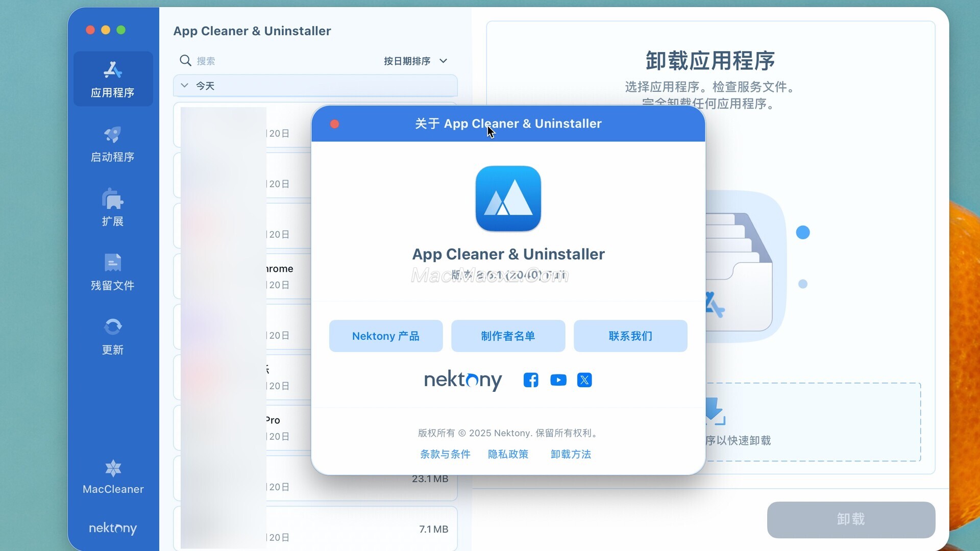Click the App Cleaner & Uninstaller window title
Screen dimensions: 980x551
(x=252, y=31)
